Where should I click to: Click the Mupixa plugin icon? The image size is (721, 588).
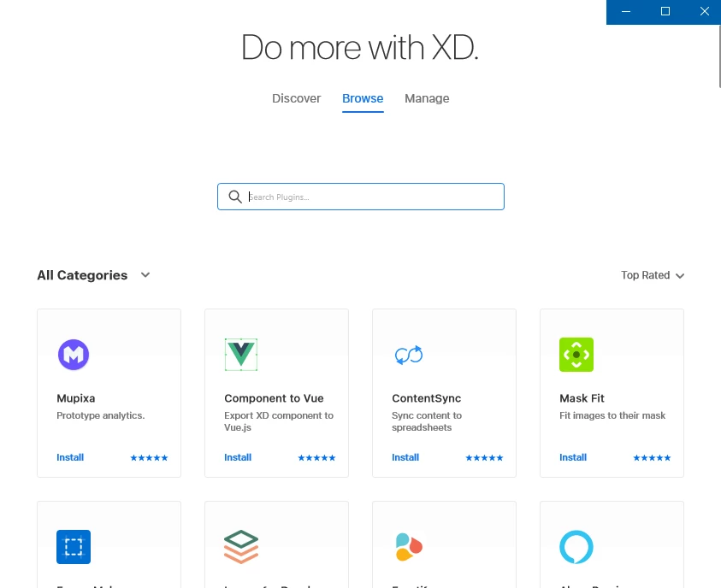(74, 355)
